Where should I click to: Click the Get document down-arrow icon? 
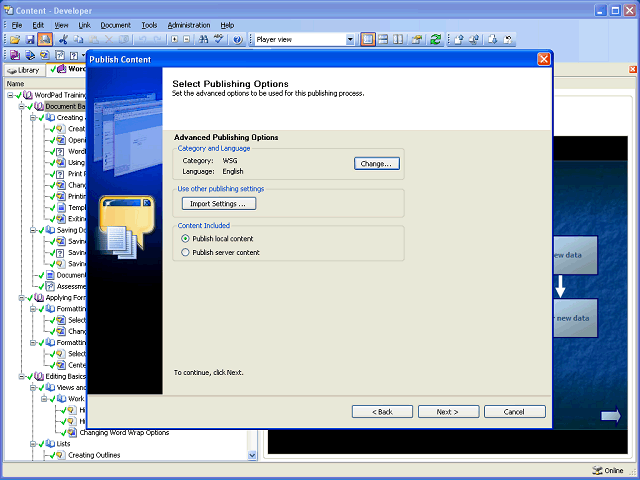click(492, 40)
